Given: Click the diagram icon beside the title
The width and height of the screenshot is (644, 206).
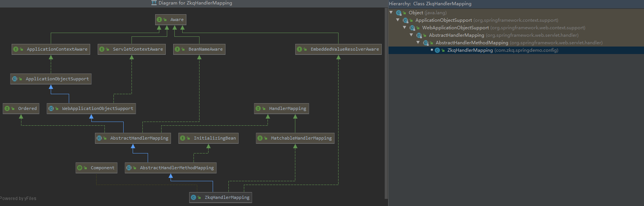Looking at the screenshot, I should (x=154, y=3).
